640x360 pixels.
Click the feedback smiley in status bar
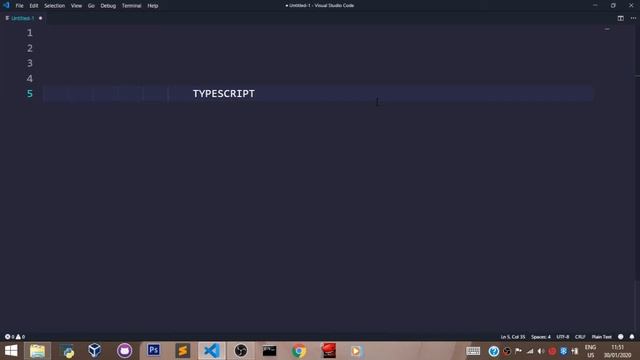tap(620, 337)
